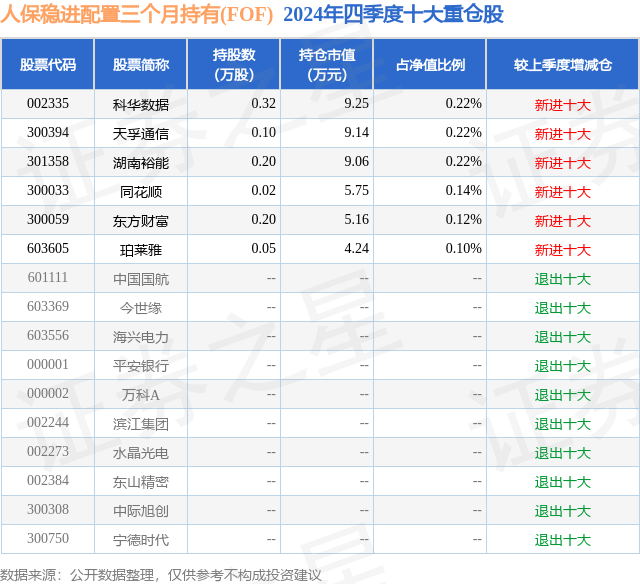Click the heading 2024年四季度十大重仓股

coord(393,14)
